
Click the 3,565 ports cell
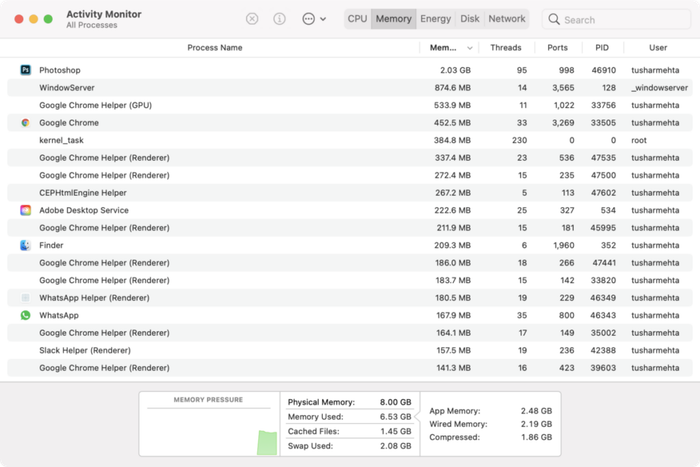tap(563, 88)
